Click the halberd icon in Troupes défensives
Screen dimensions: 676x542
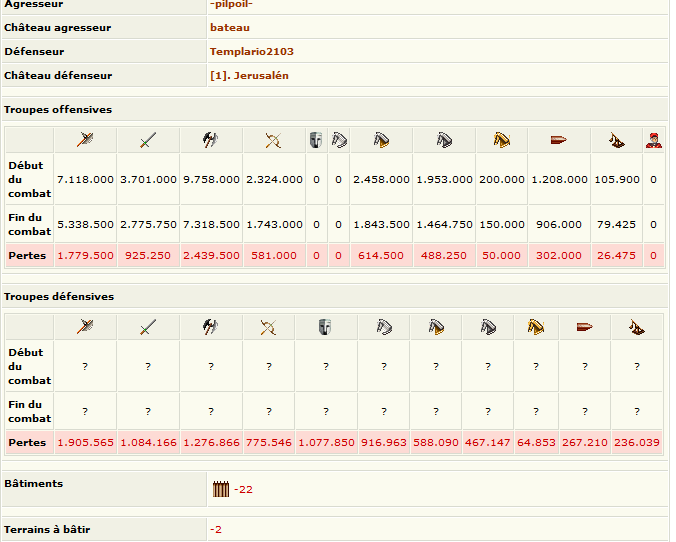85,327
